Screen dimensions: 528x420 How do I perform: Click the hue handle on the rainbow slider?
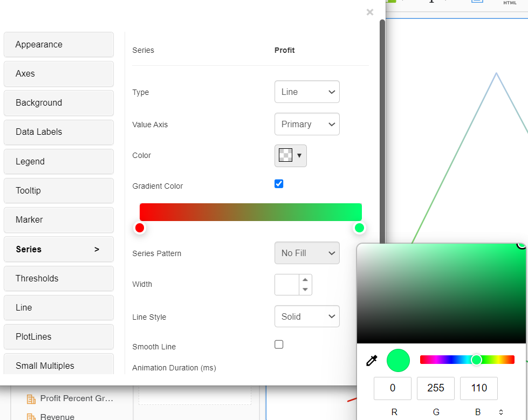pyautogui.click(x=476, y=360)
